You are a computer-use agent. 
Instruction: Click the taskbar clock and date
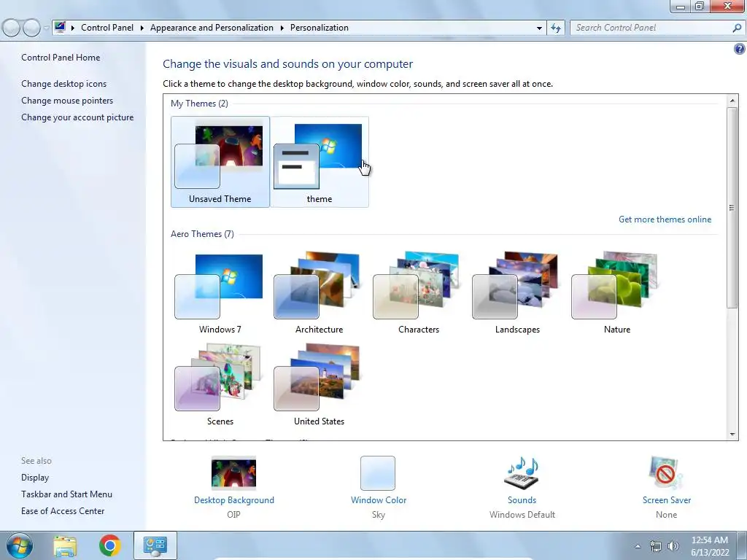710,546
